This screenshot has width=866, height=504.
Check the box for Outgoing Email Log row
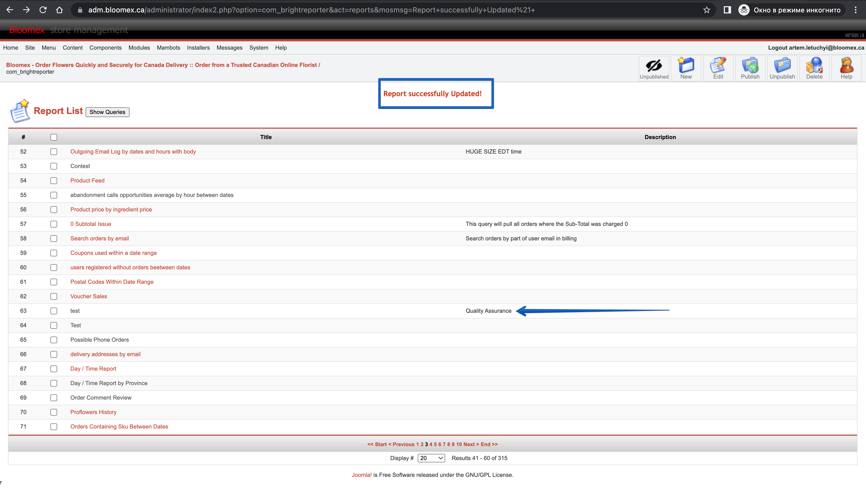[54, 151]
